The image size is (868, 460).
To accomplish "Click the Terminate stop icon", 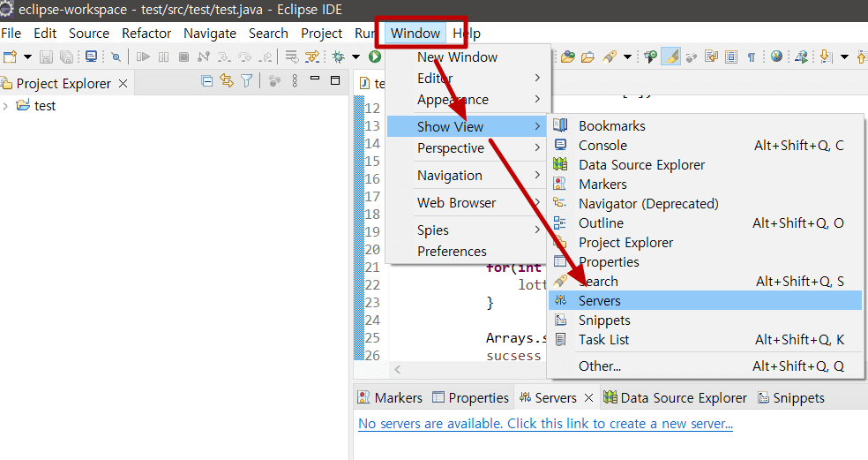I will pyautogui.click(x=183, y=57).
